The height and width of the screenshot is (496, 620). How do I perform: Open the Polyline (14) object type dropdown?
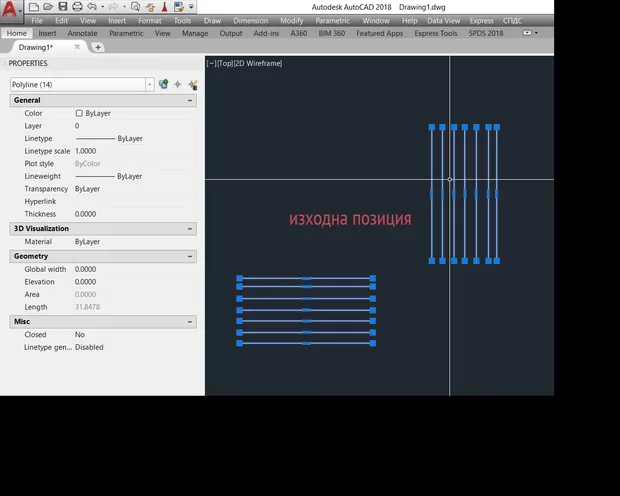click(149, 85)
